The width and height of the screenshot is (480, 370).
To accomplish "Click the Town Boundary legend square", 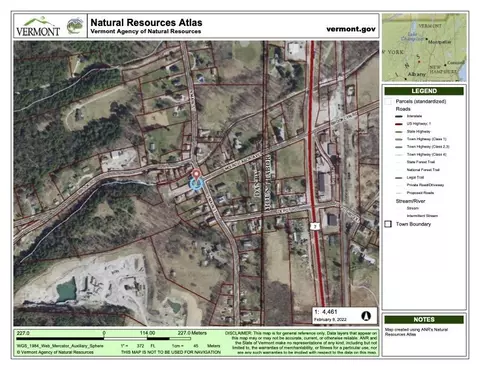I will 388,224.
